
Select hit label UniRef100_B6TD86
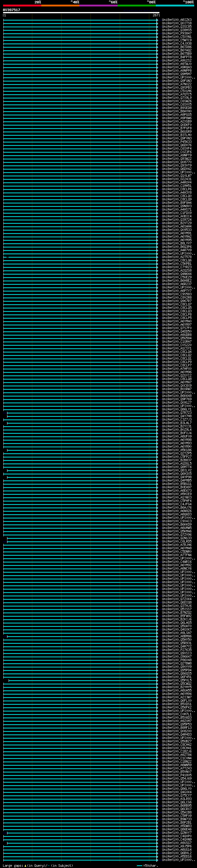[x=177, y=47]
